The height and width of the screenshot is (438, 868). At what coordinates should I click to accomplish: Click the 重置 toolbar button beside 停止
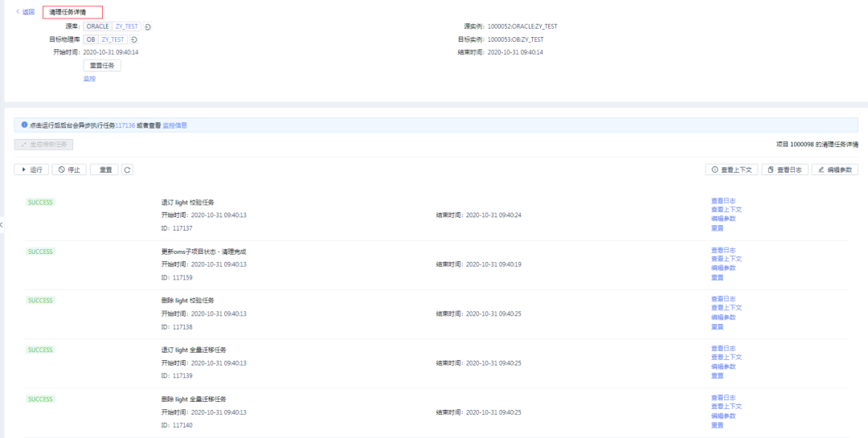(104, 170)
